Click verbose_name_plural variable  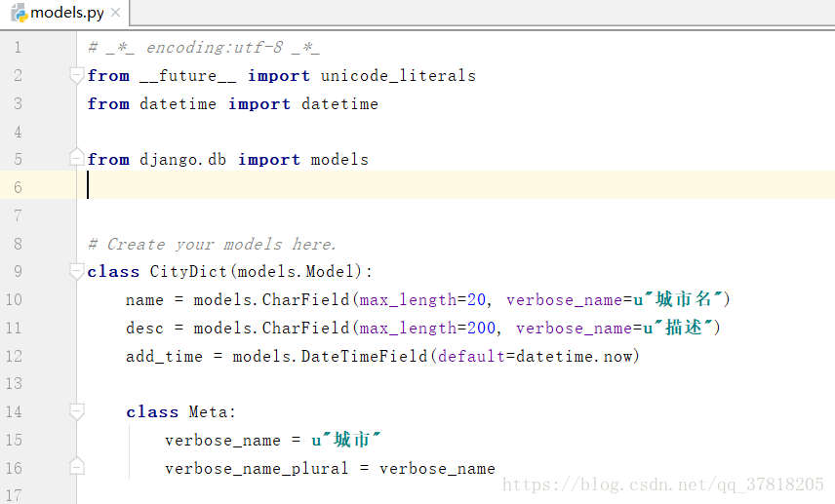click(x=257, y=468)
